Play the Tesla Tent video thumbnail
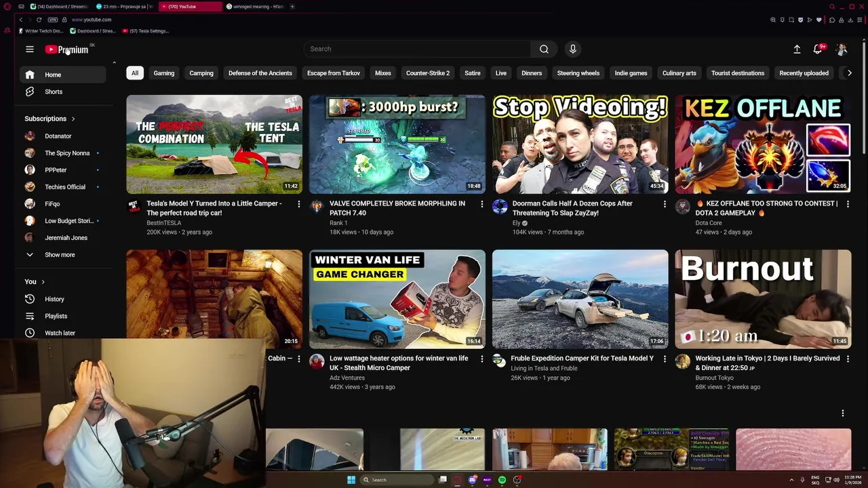The image size is (868, 488). [x=214, y=144]
